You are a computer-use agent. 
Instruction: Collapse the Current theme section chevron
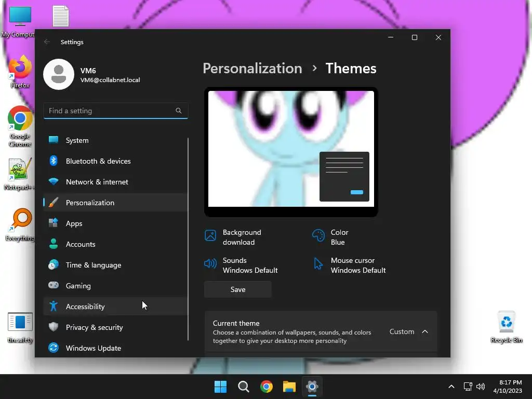pyautogui.click(x=425, y=331)
